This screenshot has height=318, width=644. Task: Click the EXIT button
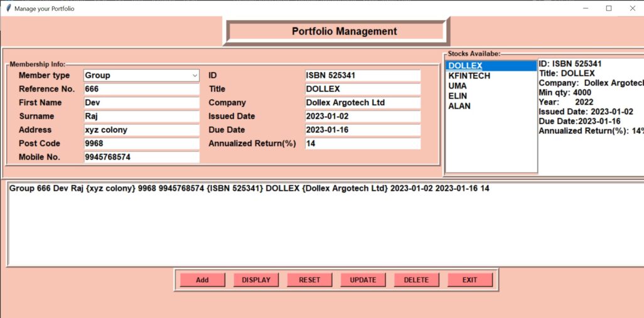coord(470,280)
